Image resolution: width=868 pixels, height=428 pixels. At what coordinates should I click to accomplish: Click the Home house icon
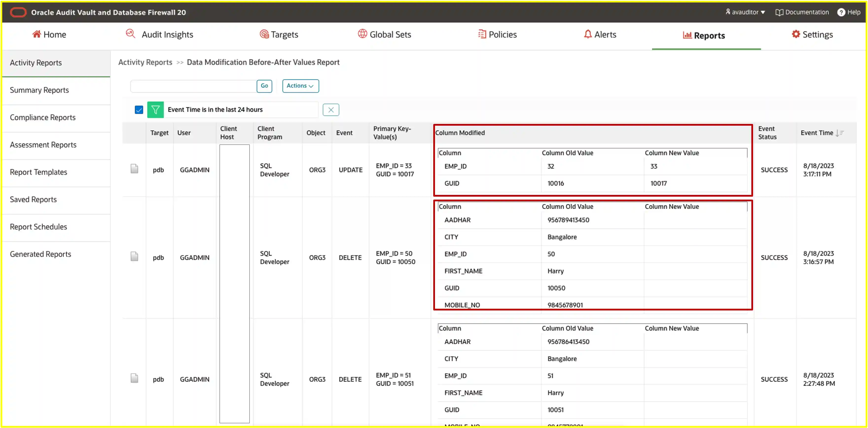37,34
